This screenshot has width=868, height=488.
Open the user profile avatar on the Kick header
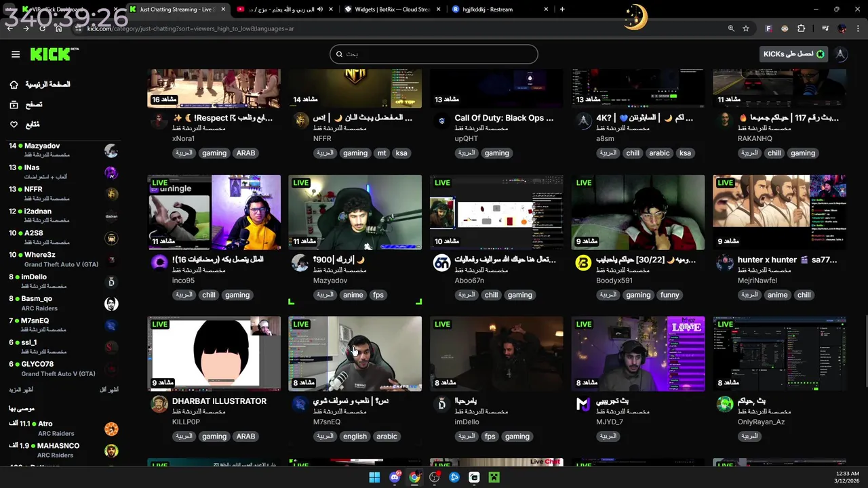pyautogui.click(x=841, y=54)
